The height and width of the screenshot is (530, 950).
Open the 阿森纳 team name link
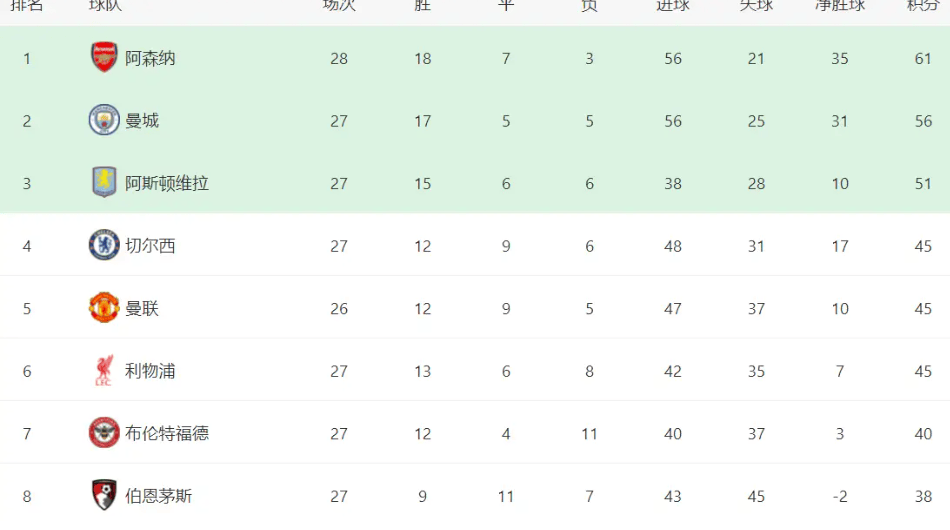point(150,58)
